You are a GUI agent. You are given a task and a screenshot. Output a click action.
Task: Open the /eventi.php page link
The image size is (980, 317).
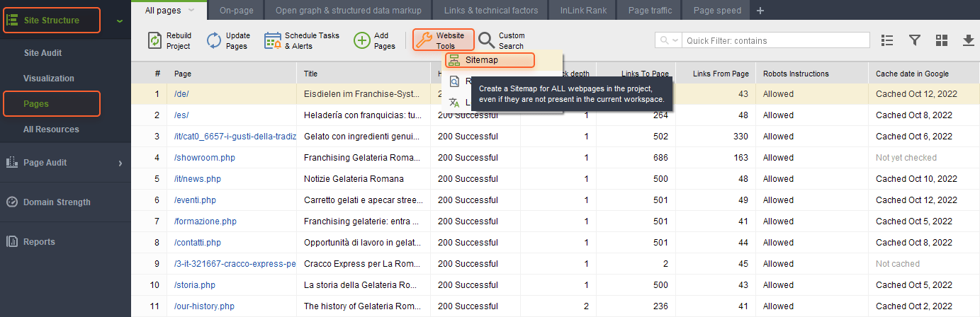pyautogui.click(x=195, y=200)
